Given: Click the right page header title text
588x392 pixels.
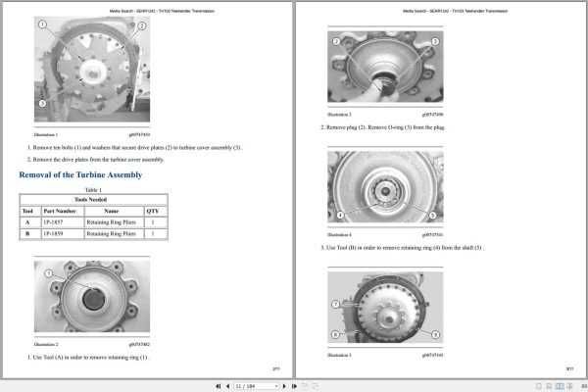Looking at the screenshot, I should coord(455,11).
